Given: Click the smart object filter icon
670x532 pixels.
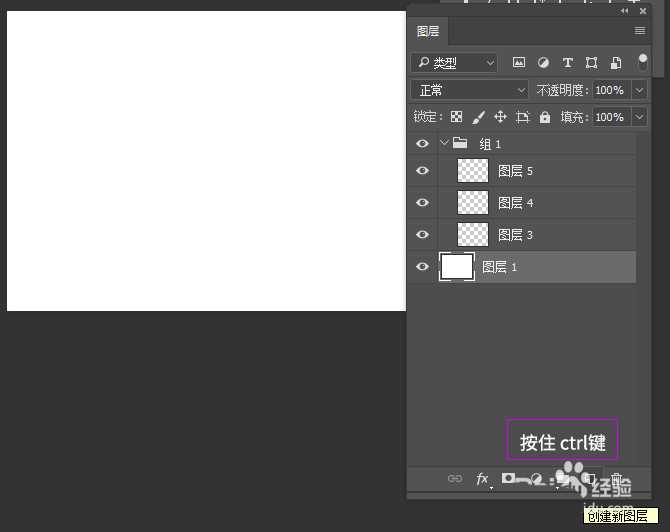Looking at the screenshot, I should 616,62.
